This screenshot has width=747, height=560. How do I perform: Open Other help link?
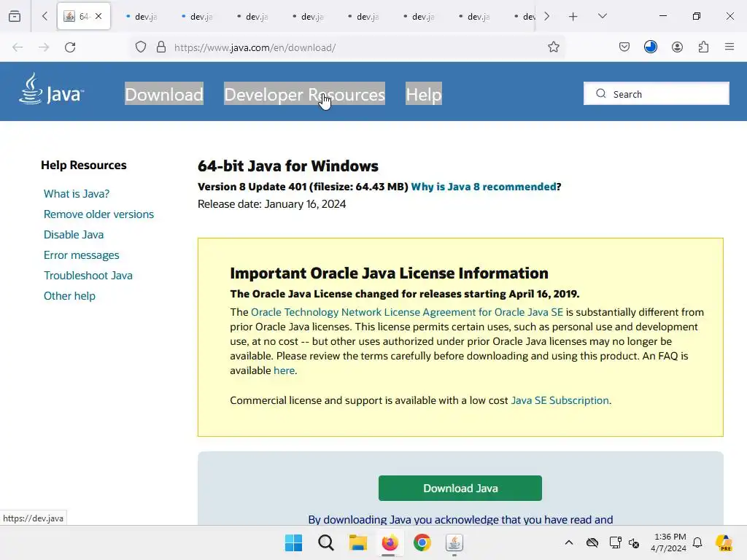coord(69,296)
